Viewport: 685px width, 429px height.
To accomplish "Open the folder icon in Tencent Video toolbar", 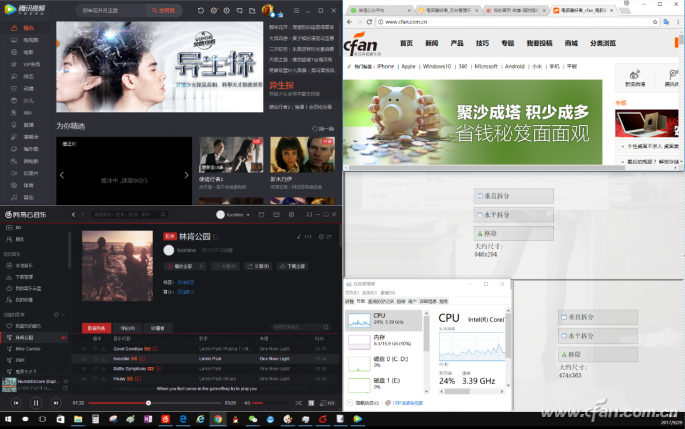I will (252, 10).
